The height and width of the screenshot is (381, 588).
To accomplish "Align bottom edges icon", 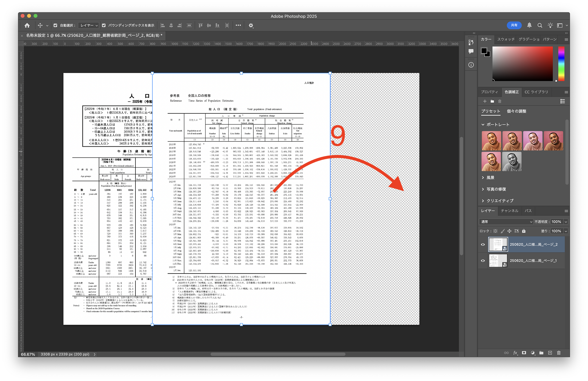I will pyautogui.click(x=217, y=25).
